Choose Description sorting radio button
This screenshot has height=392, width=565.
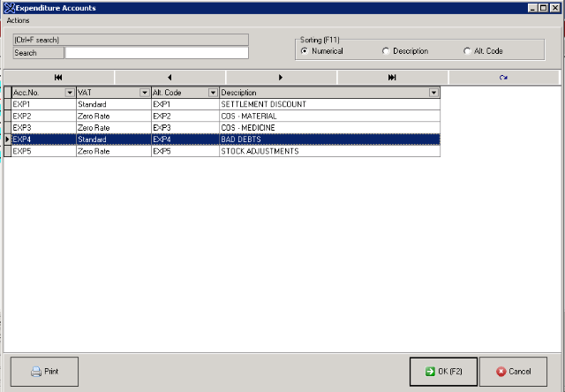pos(386,51)
